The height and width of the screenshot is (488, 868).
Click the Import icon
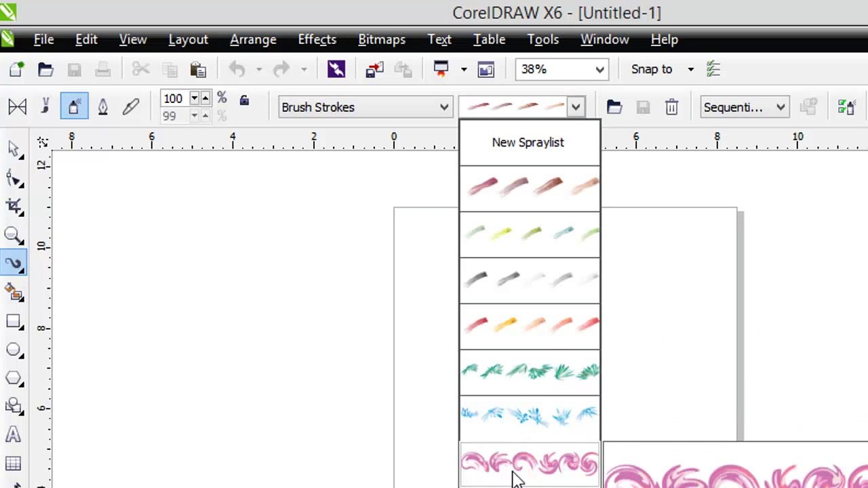coord(374,69)
